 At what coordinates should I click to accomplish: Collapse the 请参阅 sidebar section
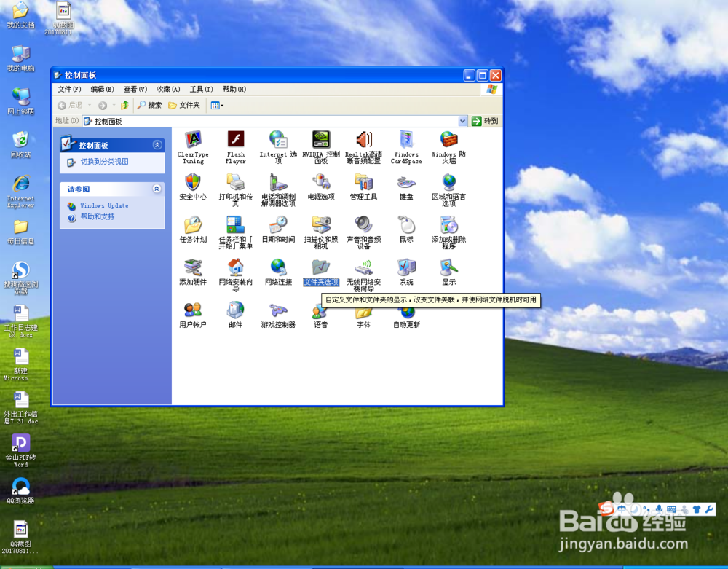pos(157,189)
